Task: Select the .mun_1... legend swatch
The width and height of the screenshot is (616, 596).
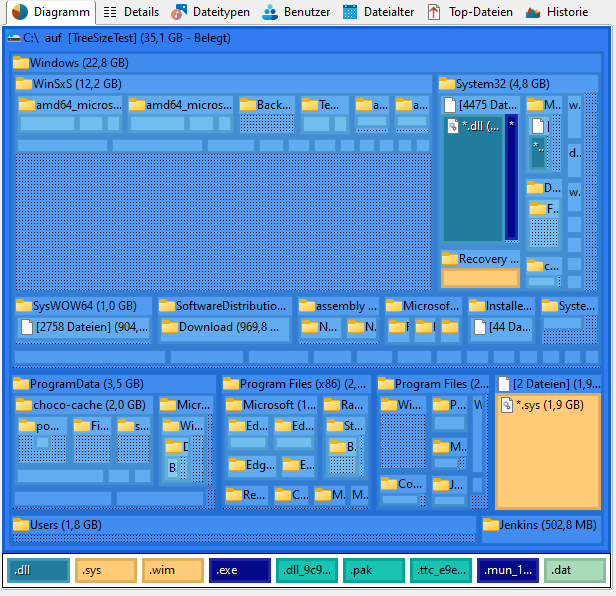Action: coord(508,570)
